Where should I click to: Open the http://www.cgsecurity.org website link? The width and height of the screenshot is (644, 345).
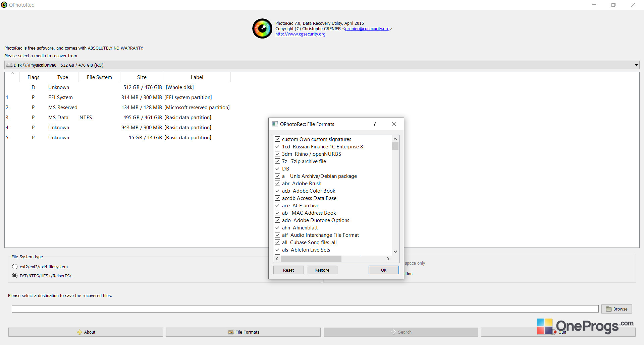[300, 34]
